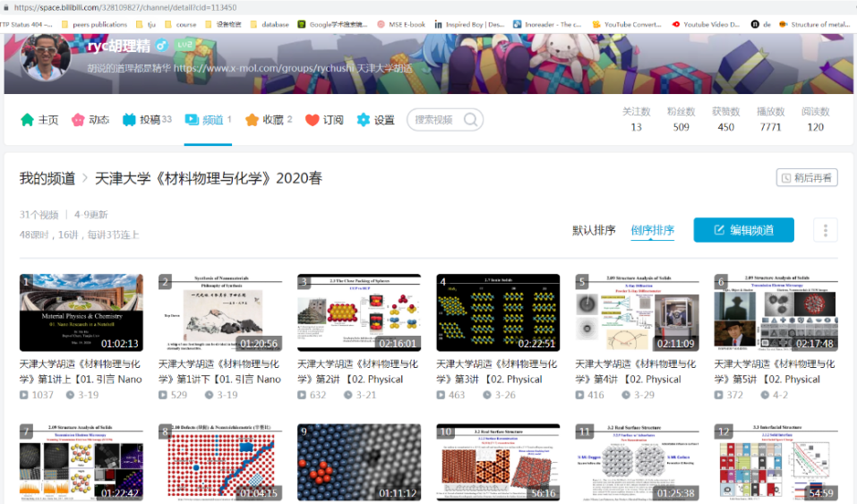Open the 设置 settings gear tab
This screenshot has width=857, height=504.
(x=375, y=120)
